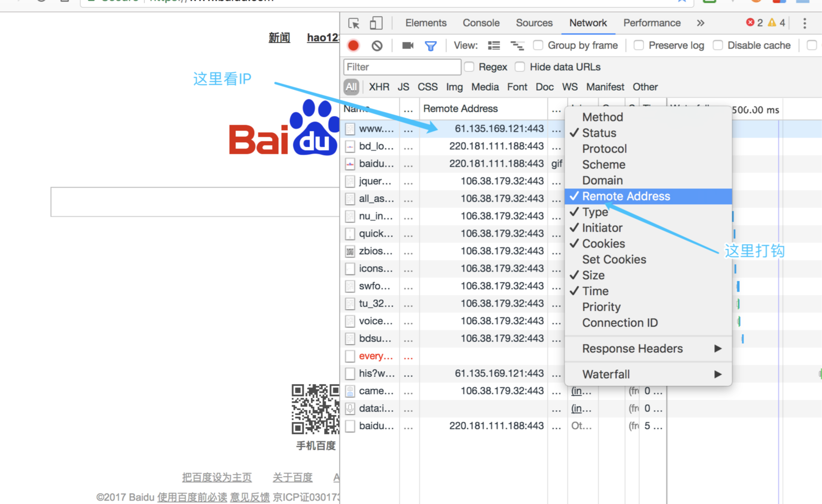Screen dimensions: 822x504
Task: Uncheck the Type column option
Action: (648, 212)
